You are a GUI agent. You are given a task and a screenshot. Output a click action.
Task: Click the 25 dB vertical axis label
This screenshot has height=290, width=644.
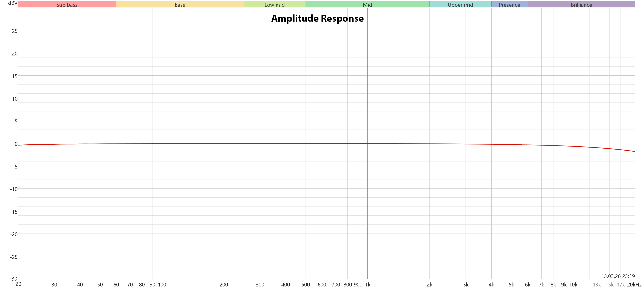pyautogui.click(x=15, y=31)
